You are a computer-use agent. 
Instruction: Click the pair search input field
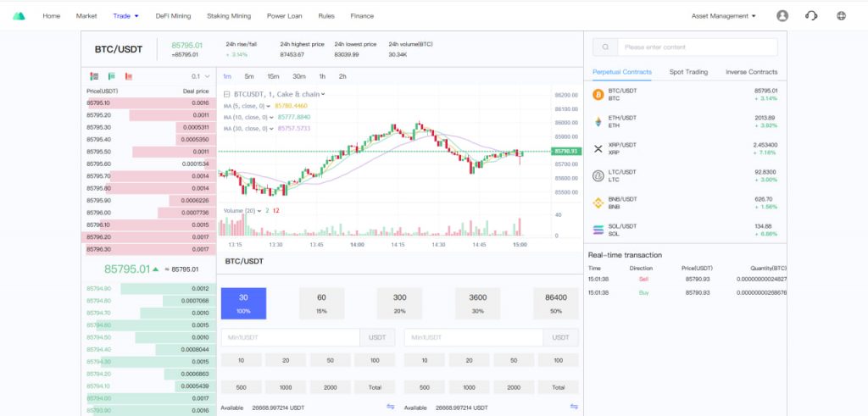coord(697,47)
